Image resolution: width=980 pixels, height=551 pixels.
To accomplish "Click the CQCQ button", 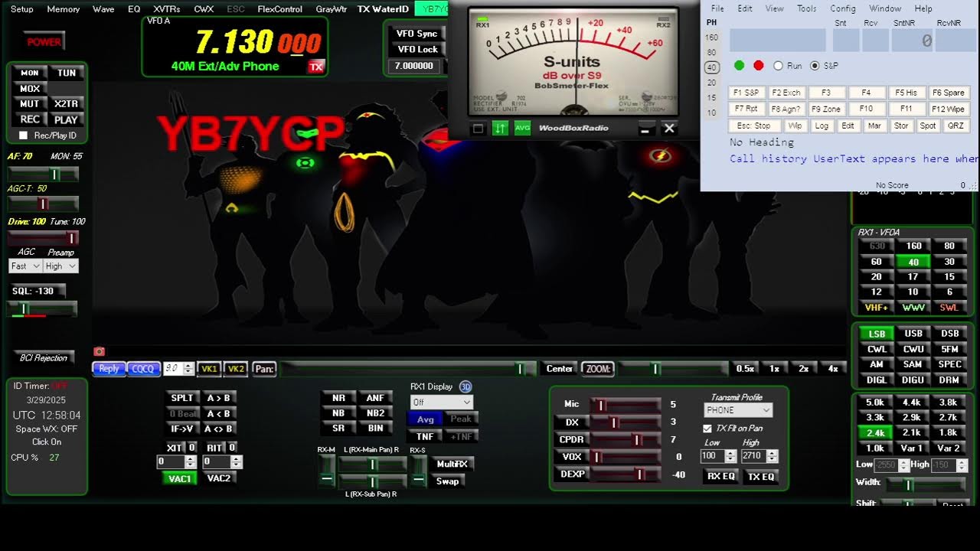I will pyautogui.click(x=143, y=369).
